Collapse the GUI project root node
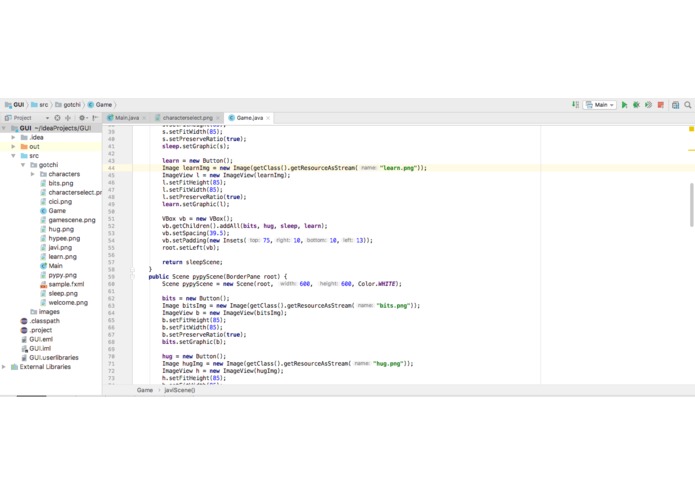Viewport: 695px width, 494px height. click(4, 128)
